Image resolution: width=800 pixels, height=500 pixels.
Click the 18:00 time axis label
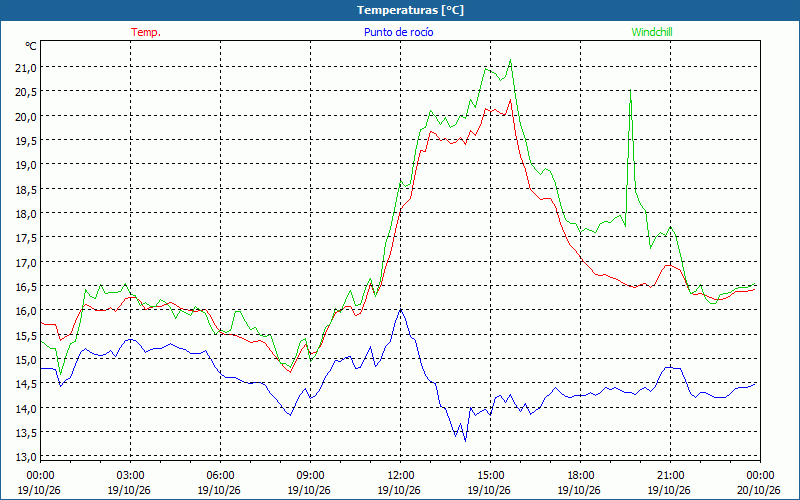[x=581, y=476]
